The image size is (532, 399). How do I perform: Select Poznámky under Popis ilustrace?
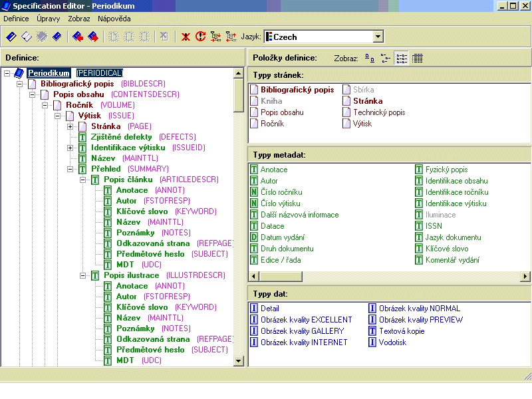tap(136, 329)
